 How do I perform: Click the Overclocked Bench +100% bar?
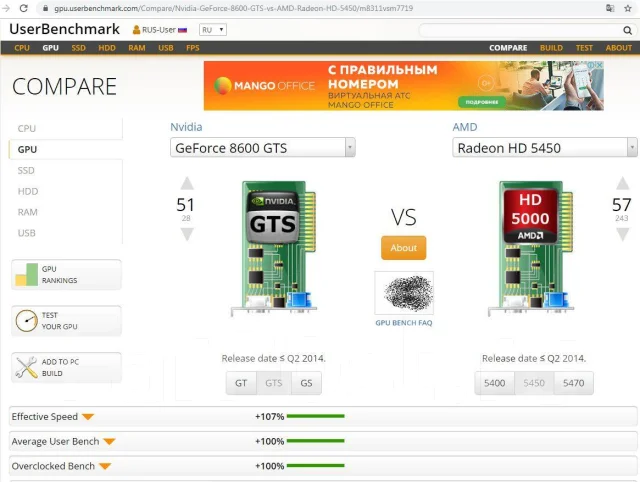coord(316,466)
